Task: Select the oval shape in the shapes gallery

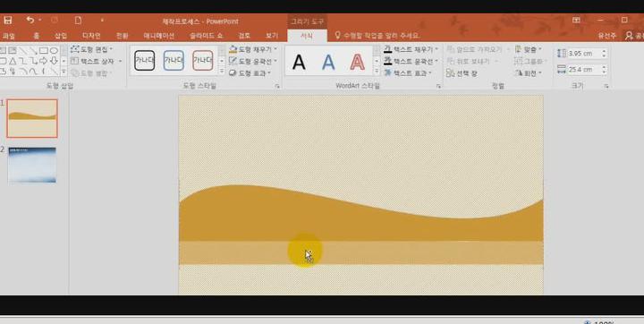Action: (x=54, y=51)
